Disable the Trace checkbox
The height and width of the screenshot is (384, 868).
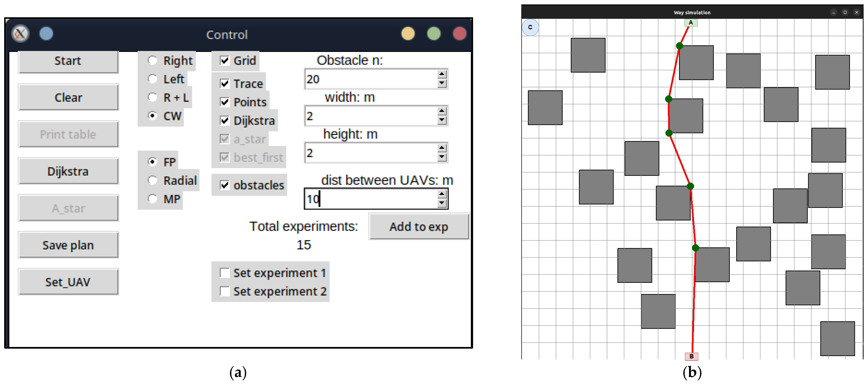point(224,84)
